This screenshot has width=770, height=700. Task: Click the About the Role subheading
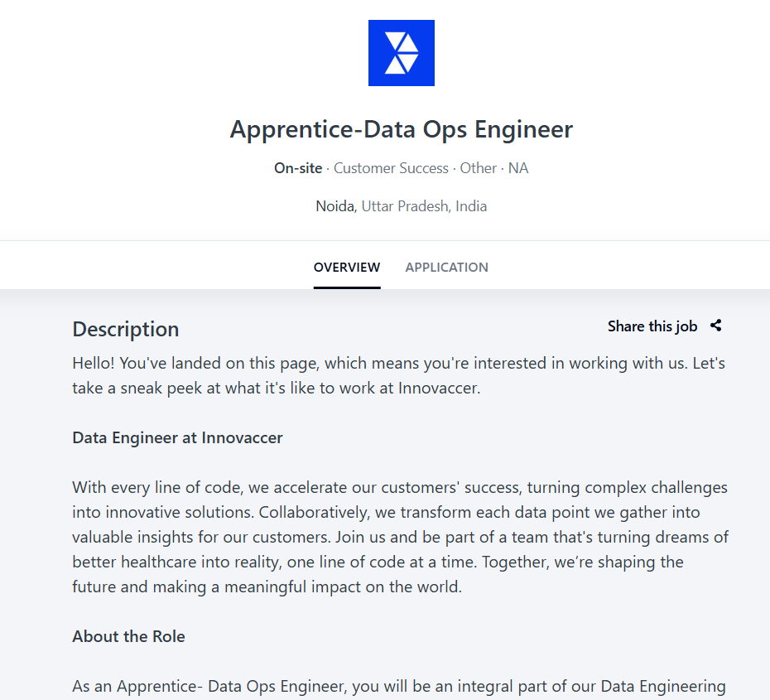pyautogui.click(x=128, y=637)
